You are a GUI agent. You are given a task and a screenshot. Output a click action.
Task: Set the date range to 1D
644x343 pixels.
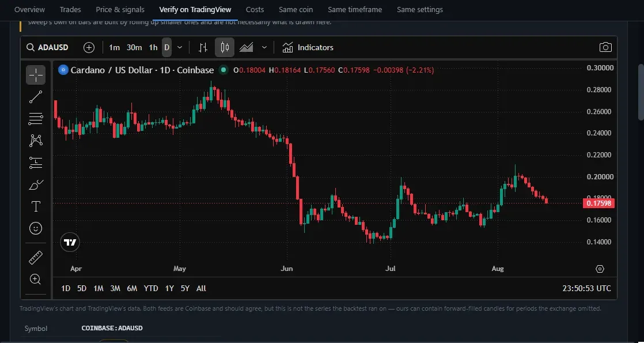66,288
